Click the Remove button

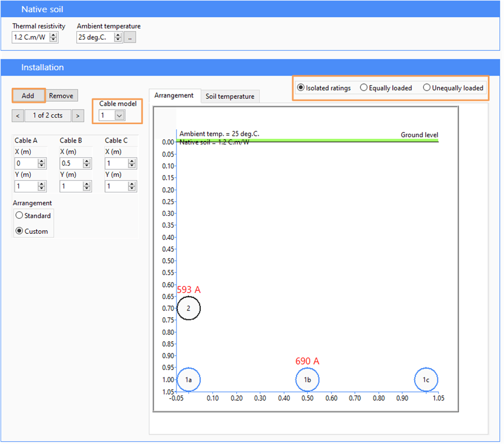[61, 95]
